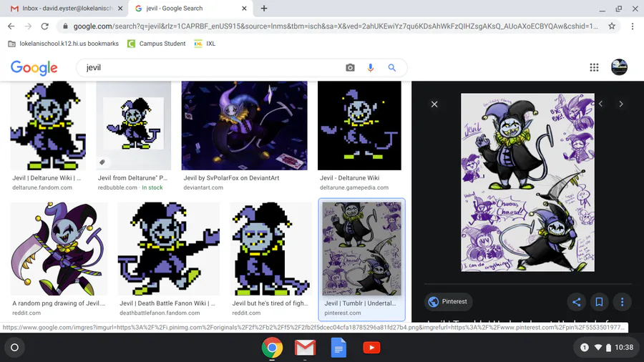Image resolution: width=644 pixels, height=362 pixels.
Task: Open the ChromeOS launcher
Action: (14, 348)
